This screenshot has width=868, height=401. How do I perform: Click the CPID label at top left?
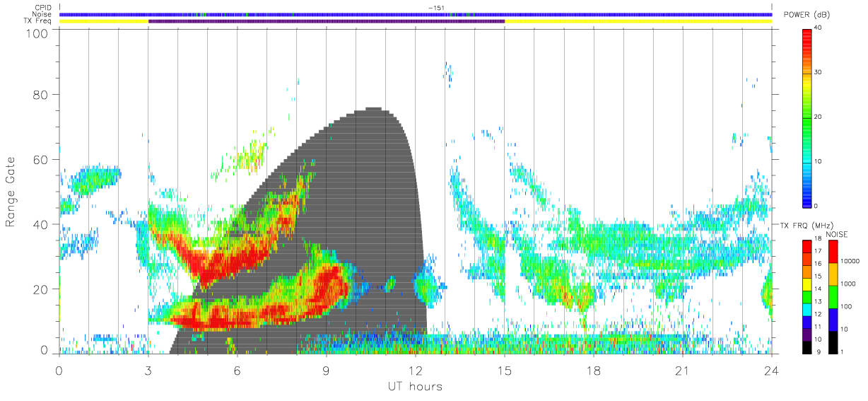coord(42,8)
